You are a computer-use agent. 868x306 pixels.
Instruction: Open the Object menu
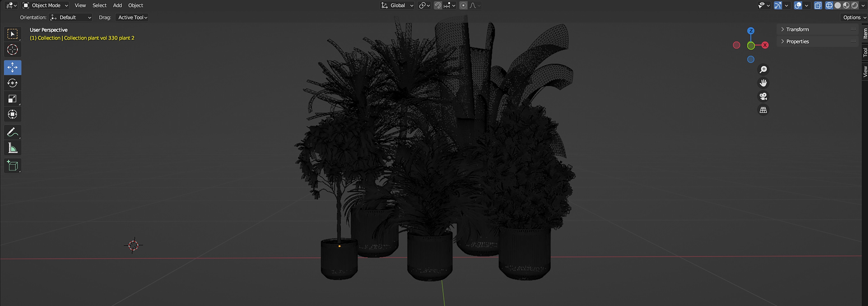[135, 5]
